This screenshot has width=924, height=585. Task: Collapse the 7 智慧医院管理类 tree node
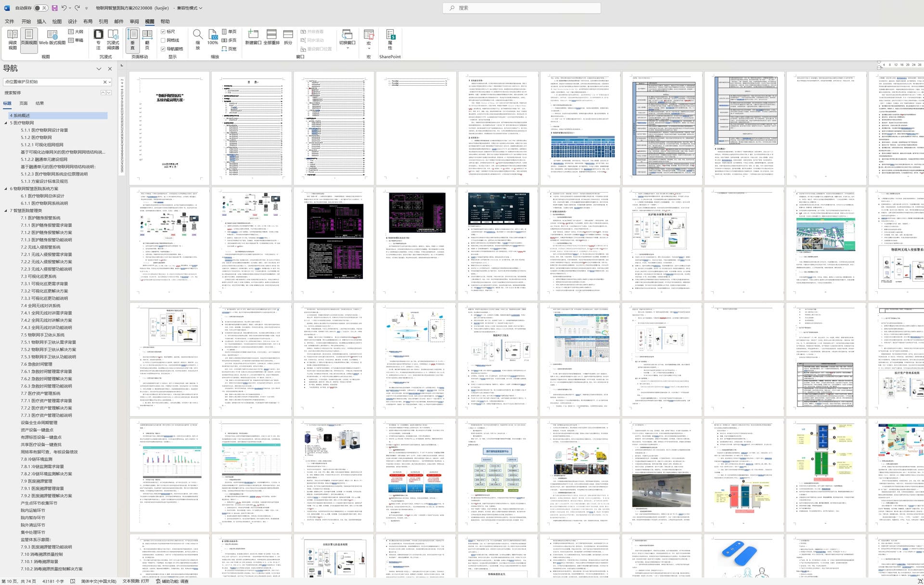[6, 210]
